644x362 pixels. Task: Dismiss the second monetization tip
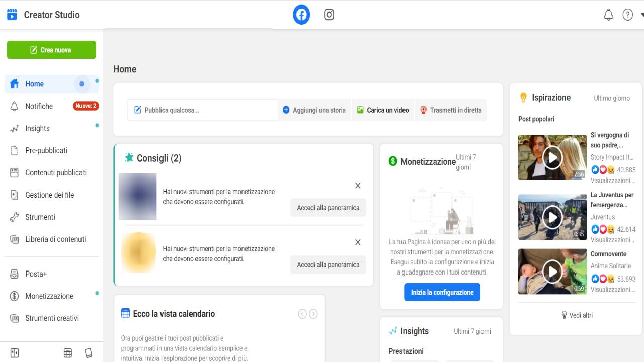[358, 242]
